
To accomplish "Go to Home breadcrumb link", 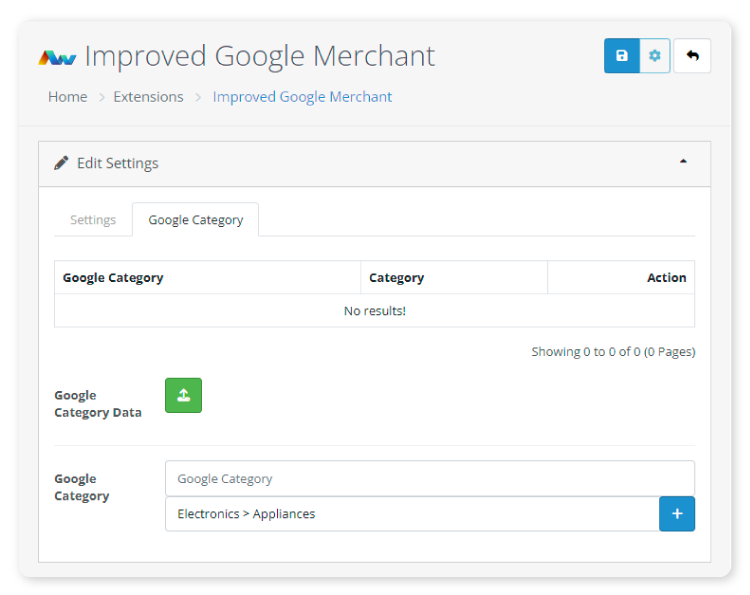I will [68, 97].
